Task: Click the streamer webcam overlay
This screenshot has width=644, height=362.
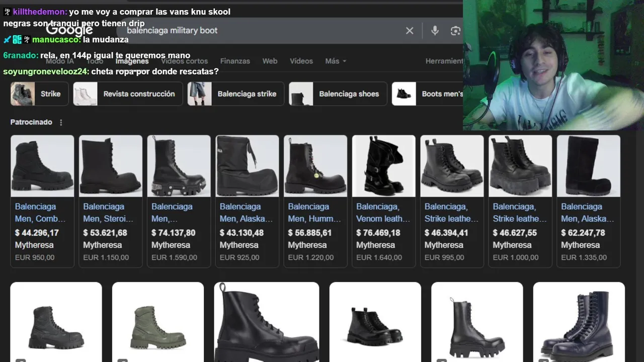Action: pos(553,65)
